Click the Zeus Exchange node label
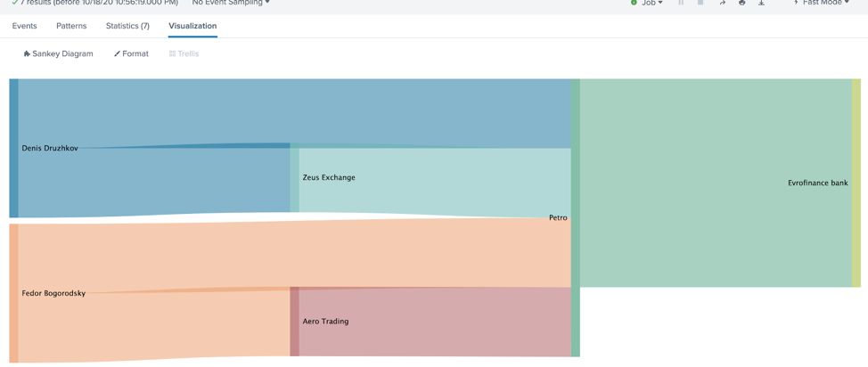Screen dimensions: 868x367 pos(329,177)
